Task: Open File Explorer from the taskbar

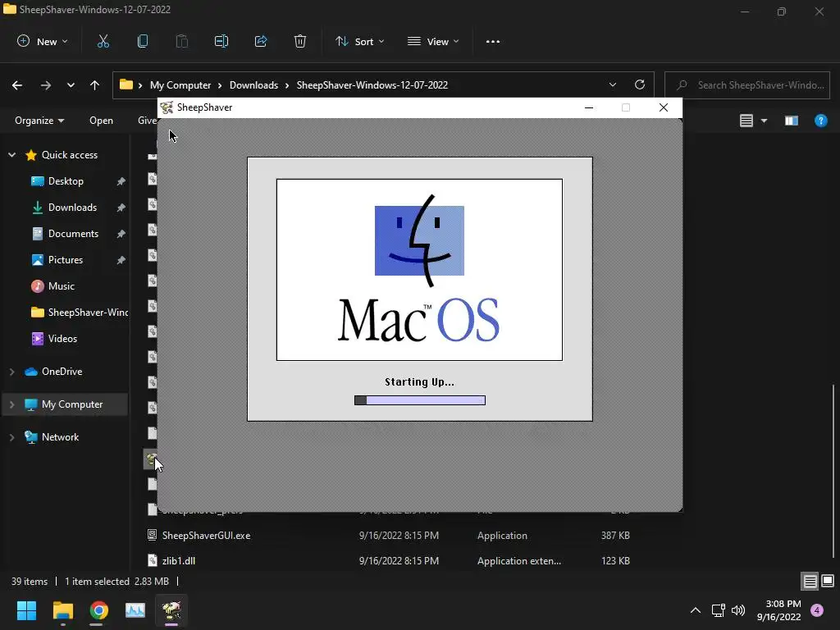Action: [x=62, y=610]
